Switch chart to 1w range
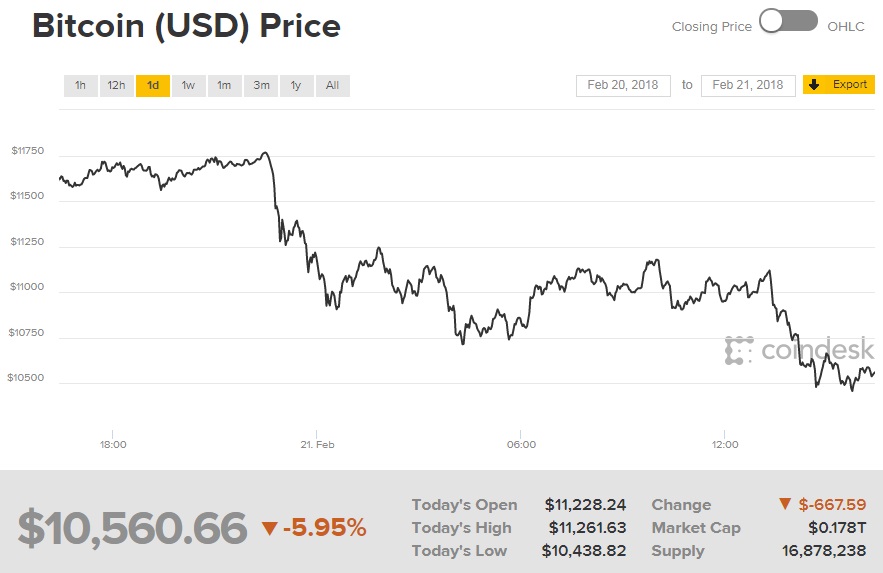This screenshot has height=573, width=883. pos(188,86)
